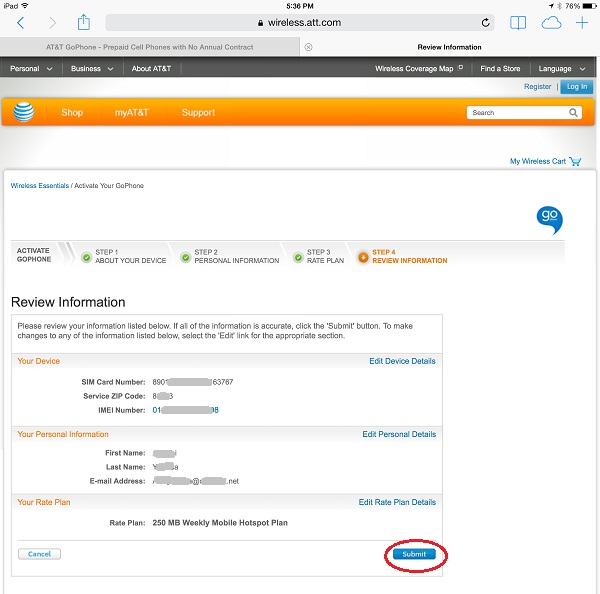Close the Review Information tab
The image size is (600, 594).
coord(308,47)
